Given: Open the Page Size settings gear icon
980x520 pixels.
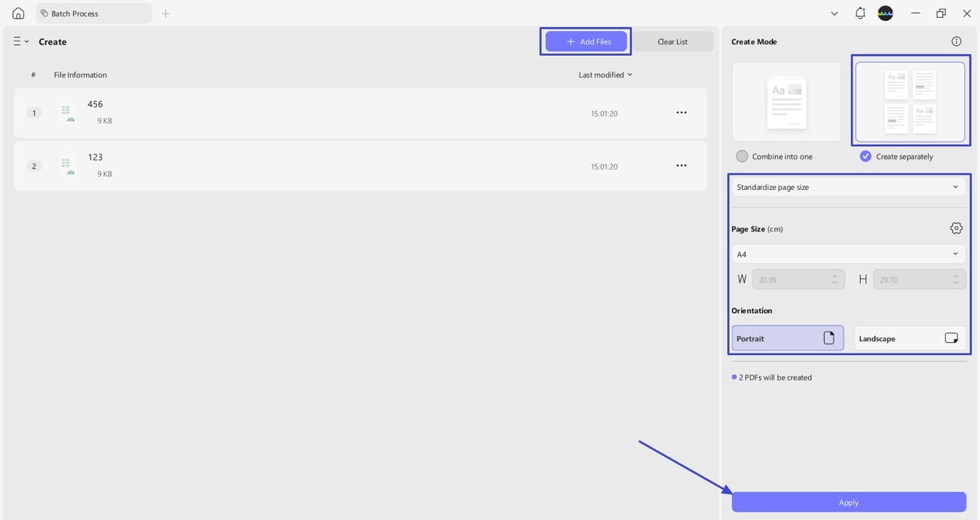Looking at the screenshot, I should (x=956, y=228).
